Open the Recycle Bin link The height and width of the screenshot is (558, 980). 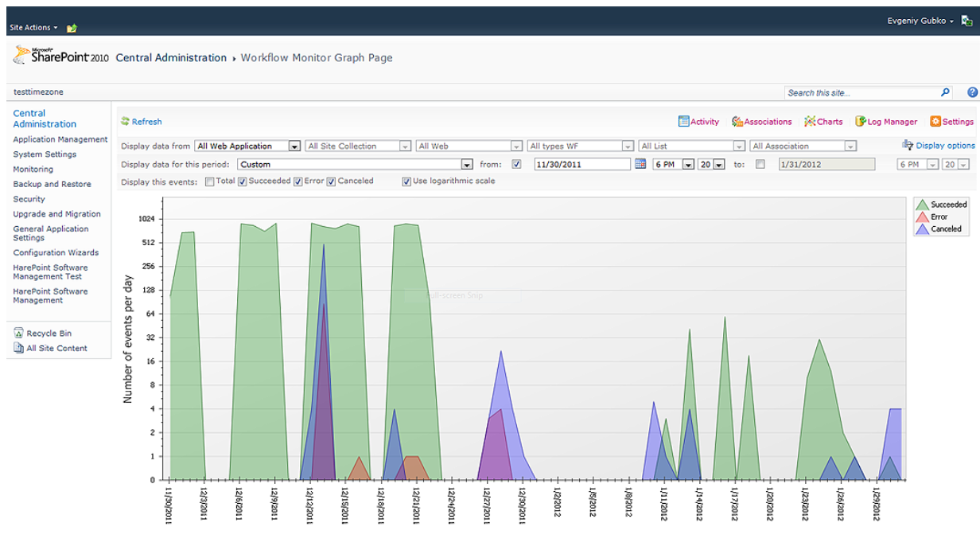point(49,334)
